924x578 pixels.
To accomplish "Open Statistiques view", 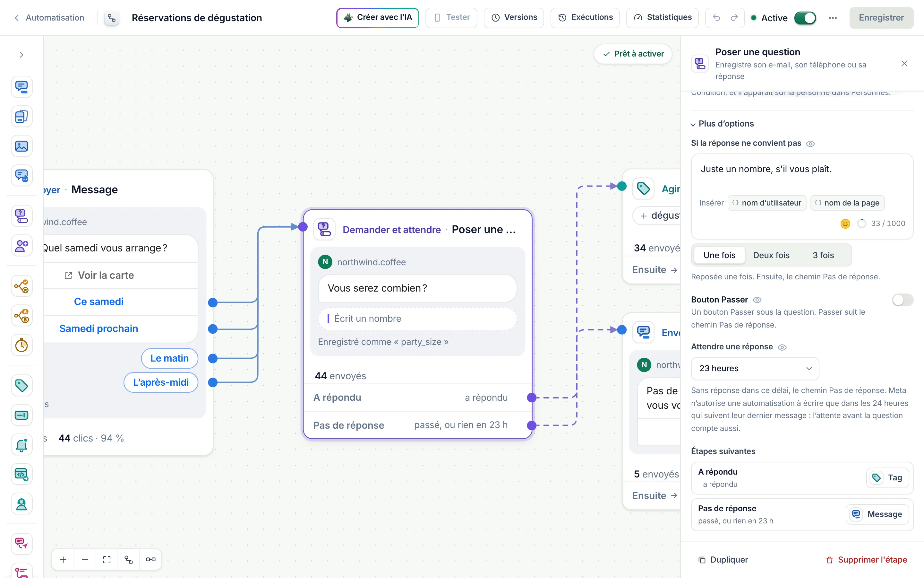I will tap(662, 18).
